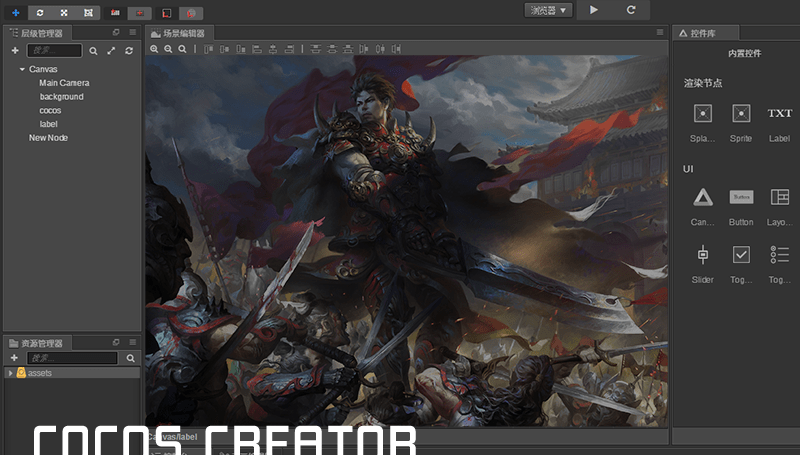The width and height of the screenshot is (800, 455).
Task: Pick the Button control
Action: [x=741, y=197]
